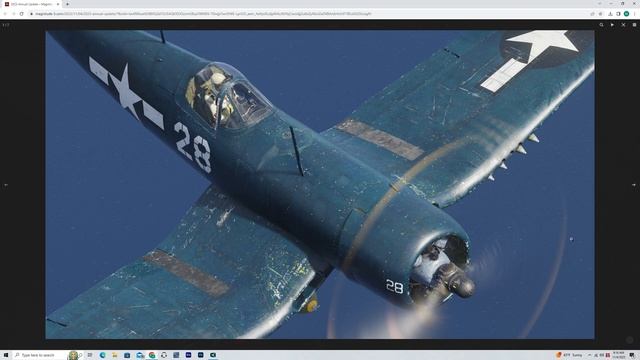
Task: Bookmark this page with the star icon
Action: (x=600, y=14)
